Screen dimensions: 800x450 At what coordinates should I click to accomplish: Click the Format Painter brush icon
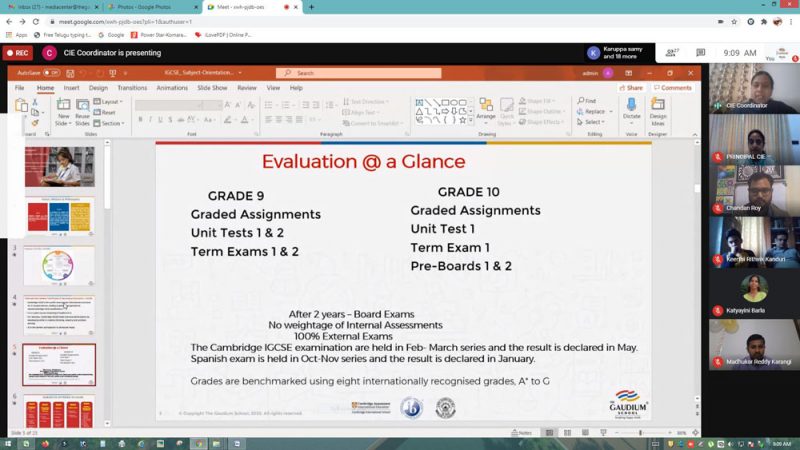(35, 123)
